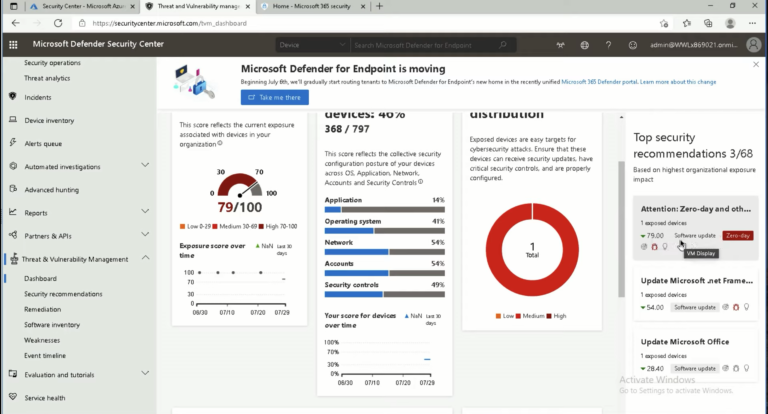This screenshot has width=768, height=414.
Task: Open the app launcher waffle icon
Action: click(13, 45)
